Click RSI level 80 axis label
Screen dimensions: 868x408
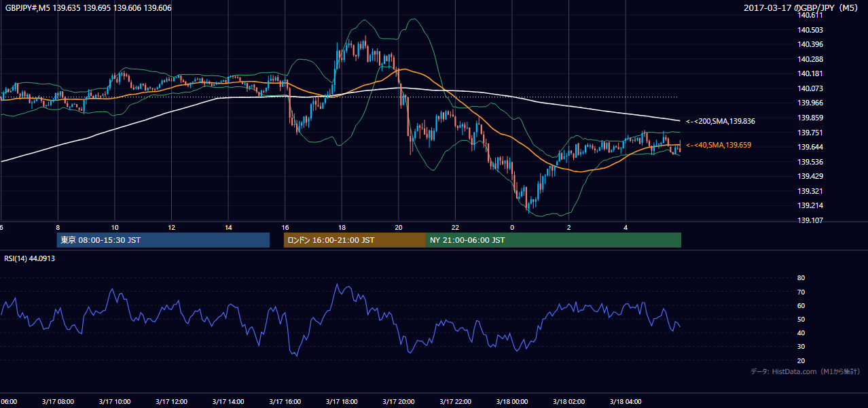pyautogui.click(x=801, y=278)
